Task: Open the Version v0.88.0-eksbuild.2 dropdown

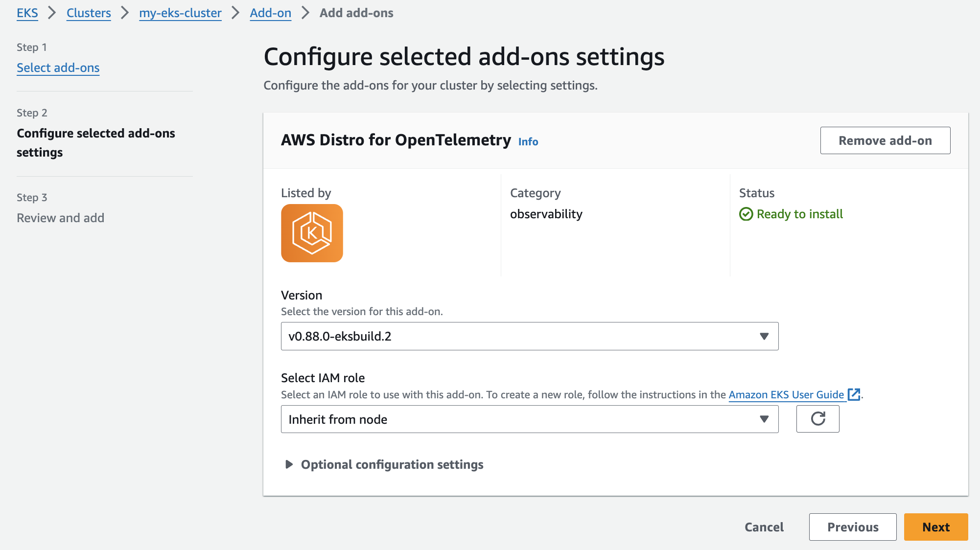Action: [x=529, y=336]
